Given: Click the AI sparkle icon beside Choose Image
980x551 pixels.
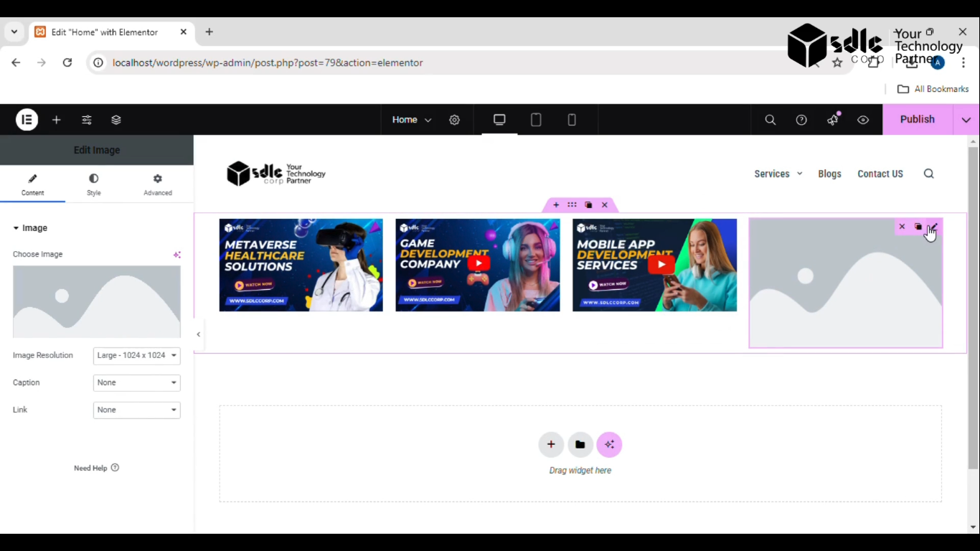Looking at the screenshot, I should [176, 255].
